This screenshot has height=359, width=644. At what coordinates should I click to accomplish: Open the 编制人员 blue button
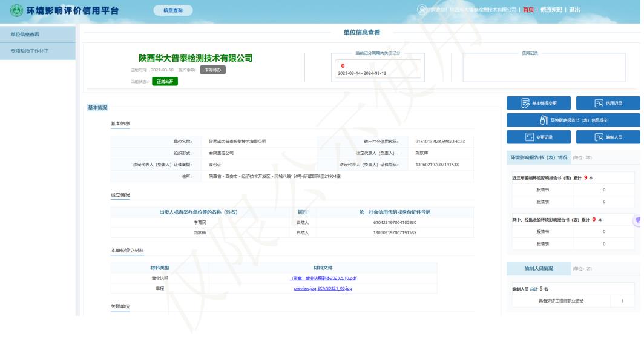coord(608,137)
